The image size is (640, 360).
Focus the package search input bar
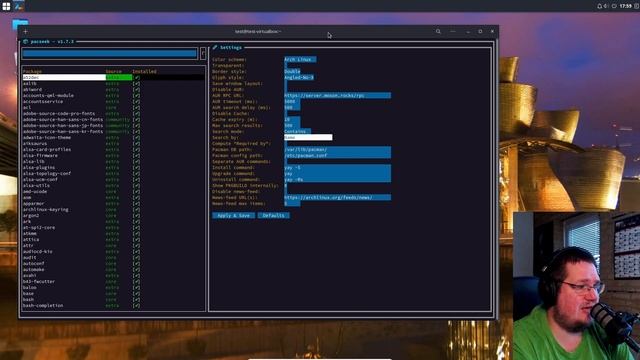point(110,53)
